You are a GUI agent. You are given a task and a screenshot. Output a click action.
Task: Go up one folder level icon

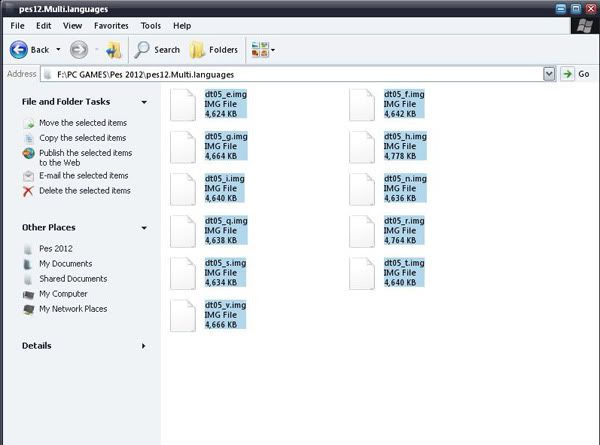coord(114,50)
